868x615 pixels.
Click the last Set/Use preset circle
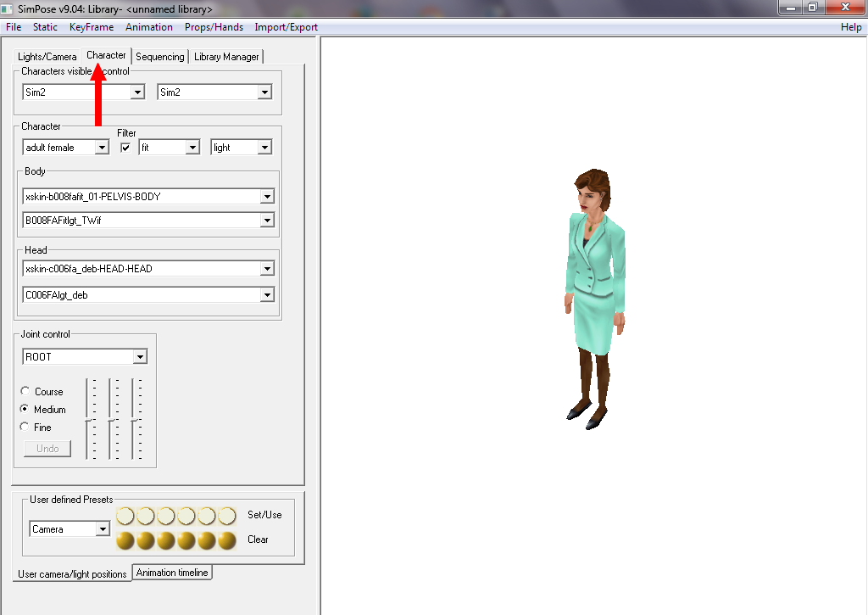click(226, 516)
